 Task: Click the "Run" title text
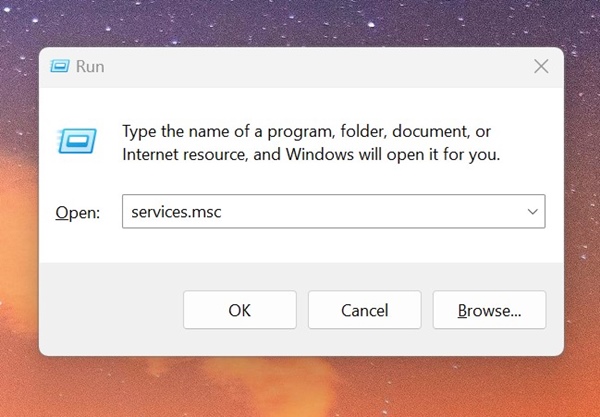90,67
